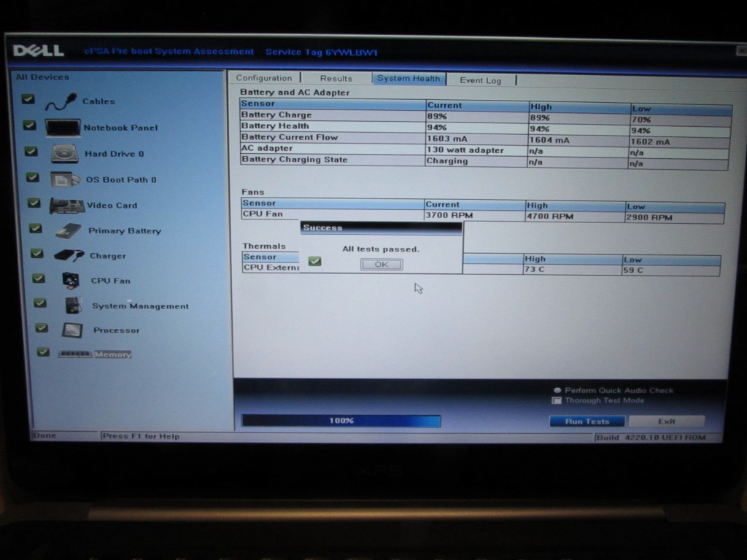Select the Notebook Panel icon

tap(63, 128)
